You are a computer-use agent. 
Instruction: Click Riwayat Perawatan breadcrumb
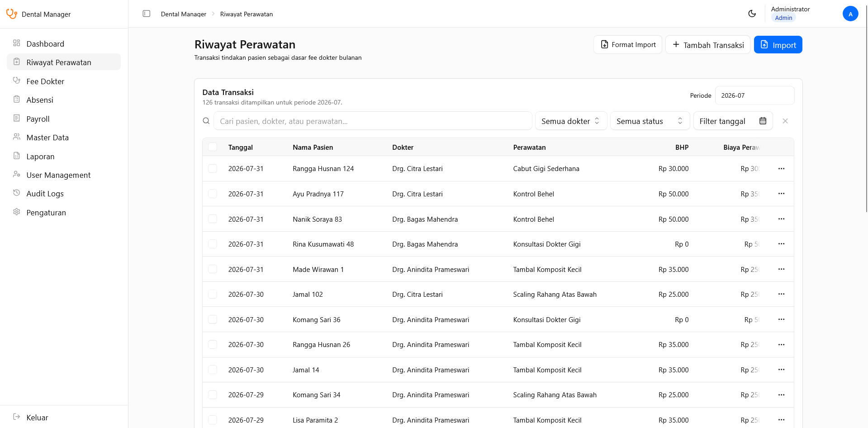[x=247, y=14]
